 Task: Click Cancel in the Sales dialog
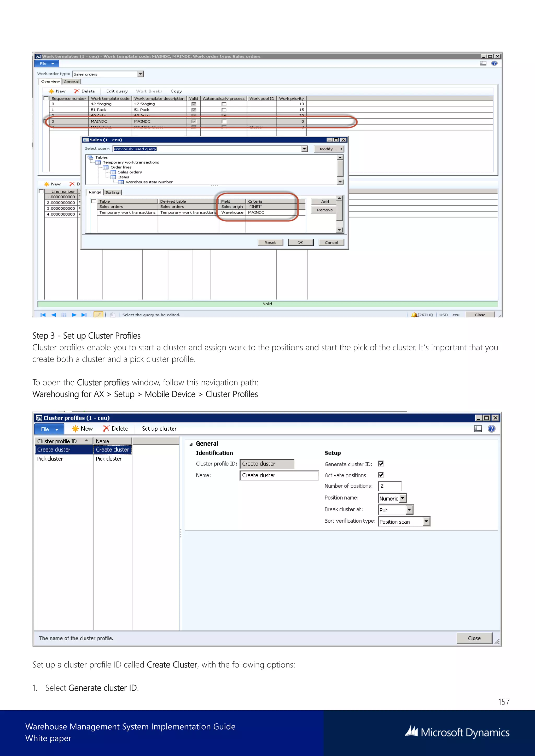(x=331, y=243)
